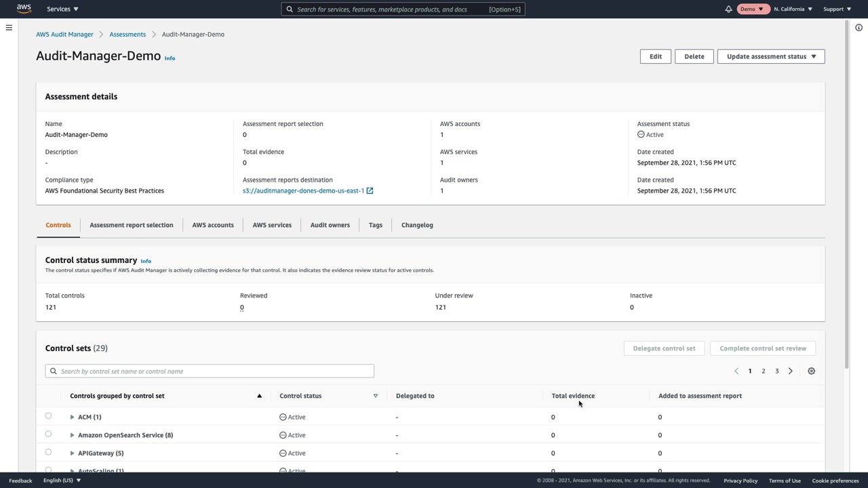The width and height of the screenshot is (868, 488).
Task: Go to page 1 of control sets
Action: 750,371
